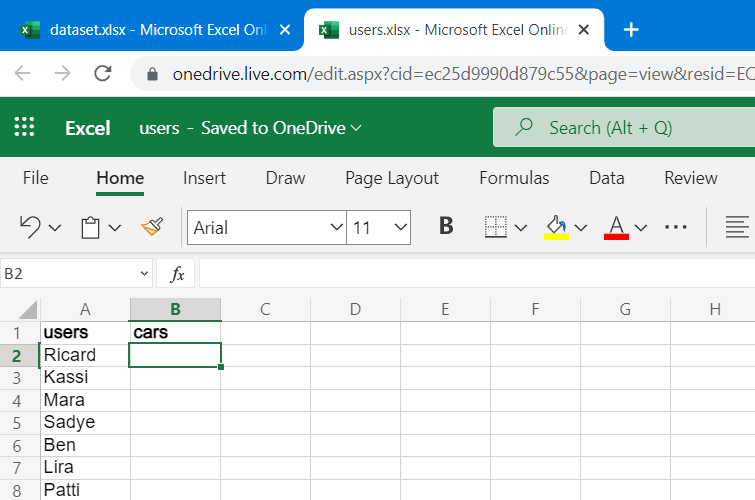Click the Search (Alt + Q) box

(x=624, y=128)
